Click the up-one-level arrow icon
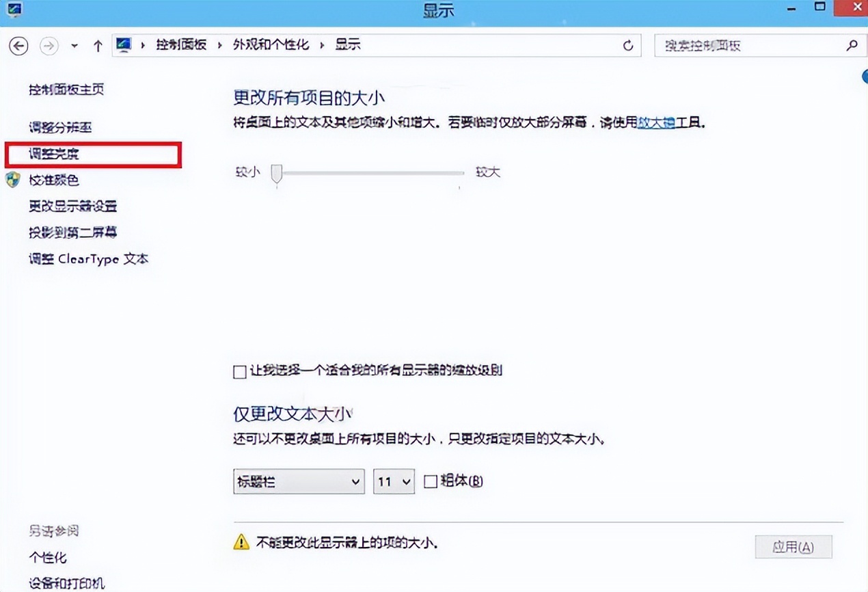Image resolution: width=868 pixels, height=592 pixels. coord(98,46)
